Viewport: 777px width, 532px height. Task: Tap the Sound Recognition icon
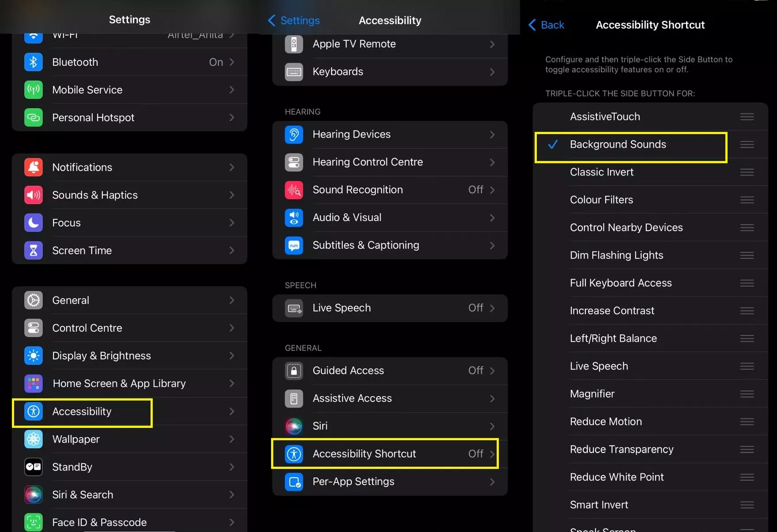click(x=294, y=190)
